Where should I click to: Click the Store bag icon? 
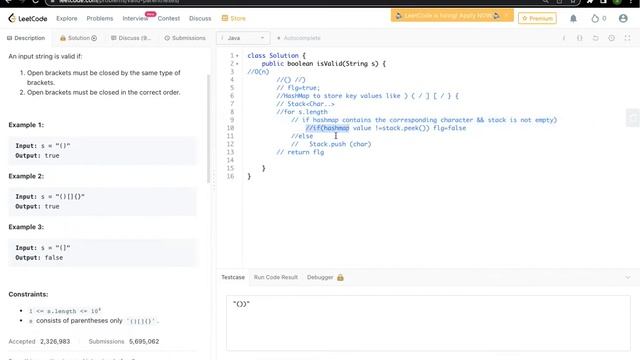tap(224, 18)
